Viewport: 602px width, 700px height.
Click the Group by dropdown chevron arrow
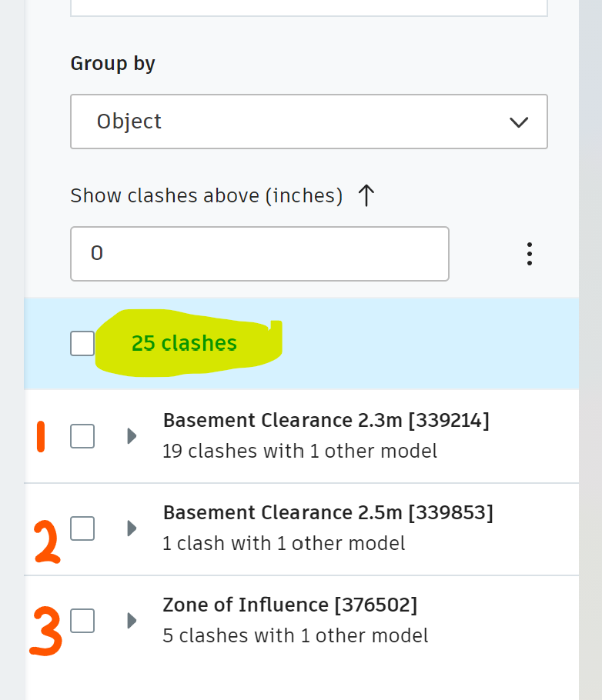(x=519, y=122)
